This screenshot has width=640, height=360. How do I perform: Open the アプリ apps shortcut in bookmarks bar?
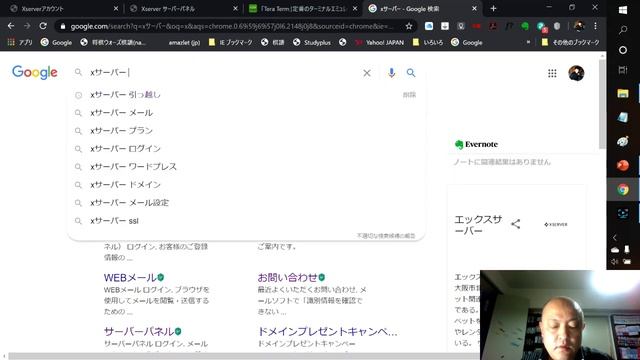pyautogui.click(x=20, y=42)
